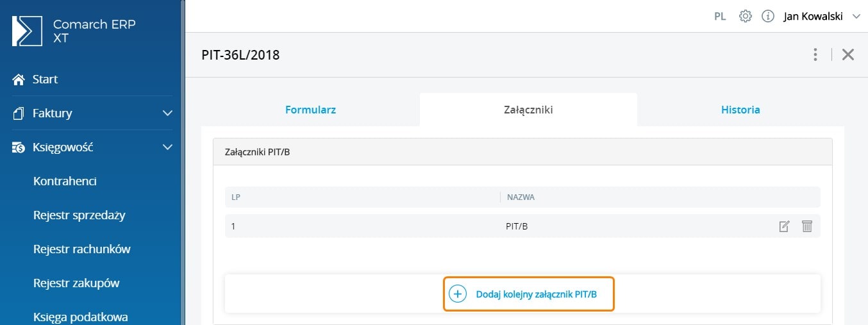
Task: Change language using PL selector
Action: pyautogui.click(x=720, y=17)
